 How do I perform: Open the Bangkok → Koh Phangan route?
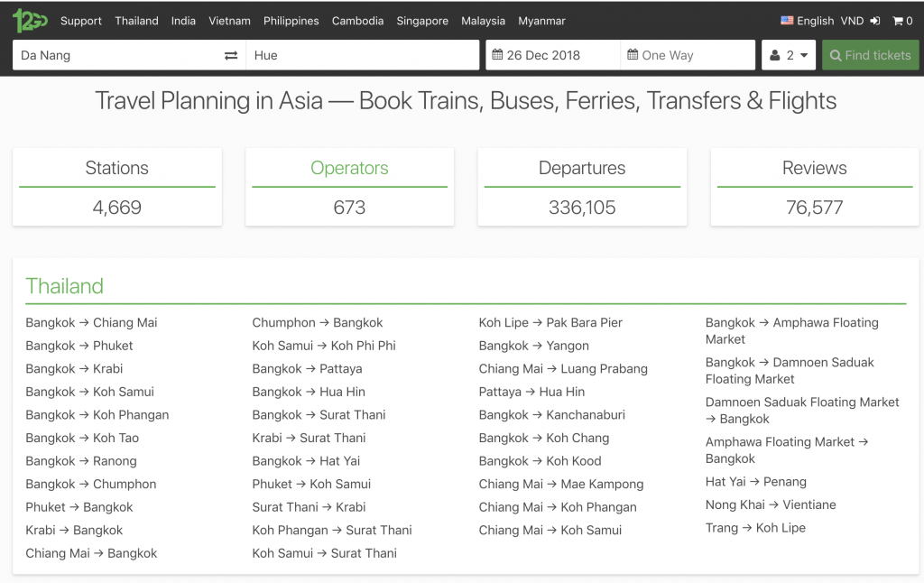[97, 414]
